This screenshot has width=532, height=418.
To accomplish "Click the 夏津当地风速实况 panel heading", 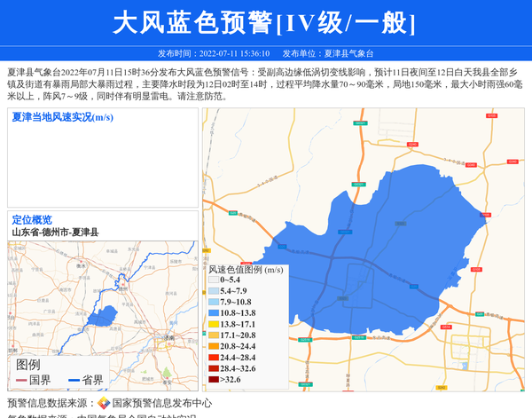I will 62,117.
